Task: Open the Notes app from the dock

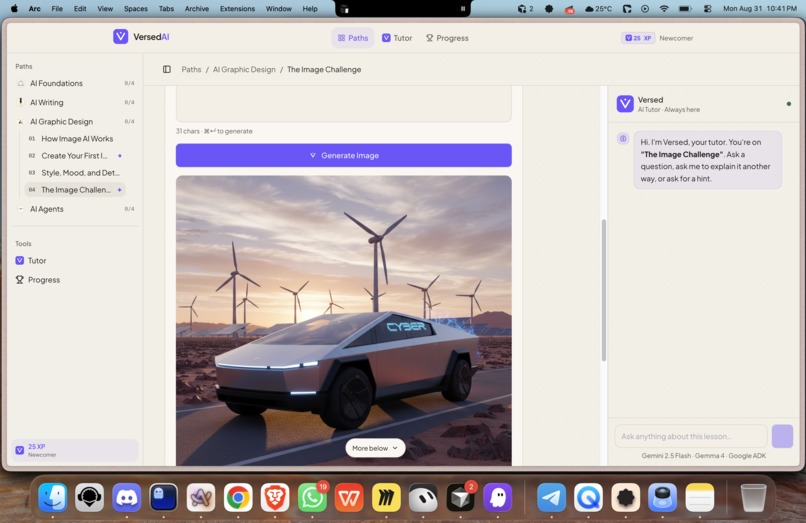Action: 700,497
